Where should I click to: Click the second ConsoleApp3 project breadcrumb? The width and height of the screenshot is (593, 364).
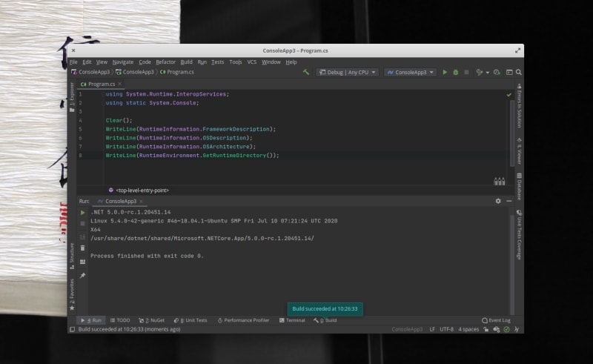135,72
